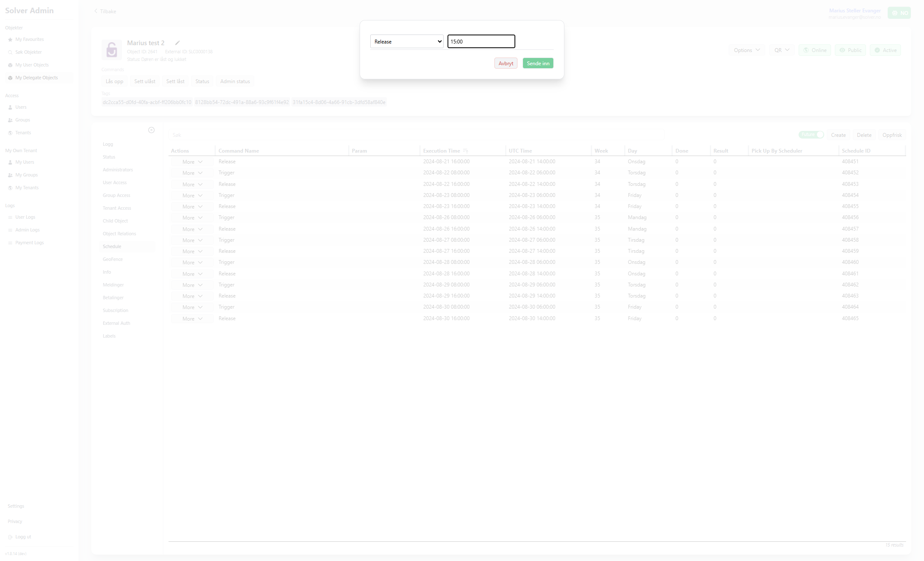Open Tenants under Access
924x561 pixels.
tap(23, 133)
